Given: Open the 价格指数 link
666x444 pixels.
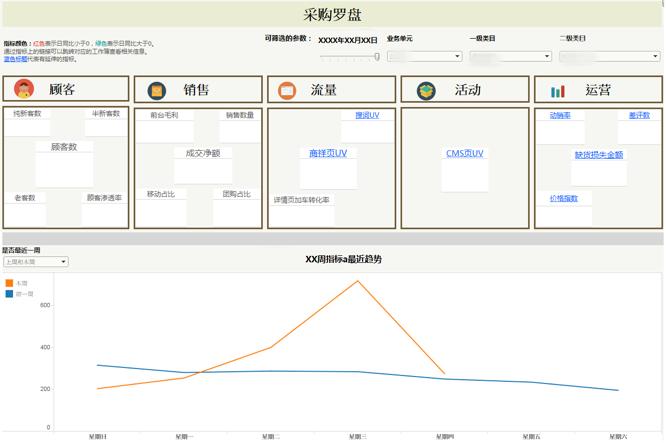Looking at the screenshot, I should (564, 198).
